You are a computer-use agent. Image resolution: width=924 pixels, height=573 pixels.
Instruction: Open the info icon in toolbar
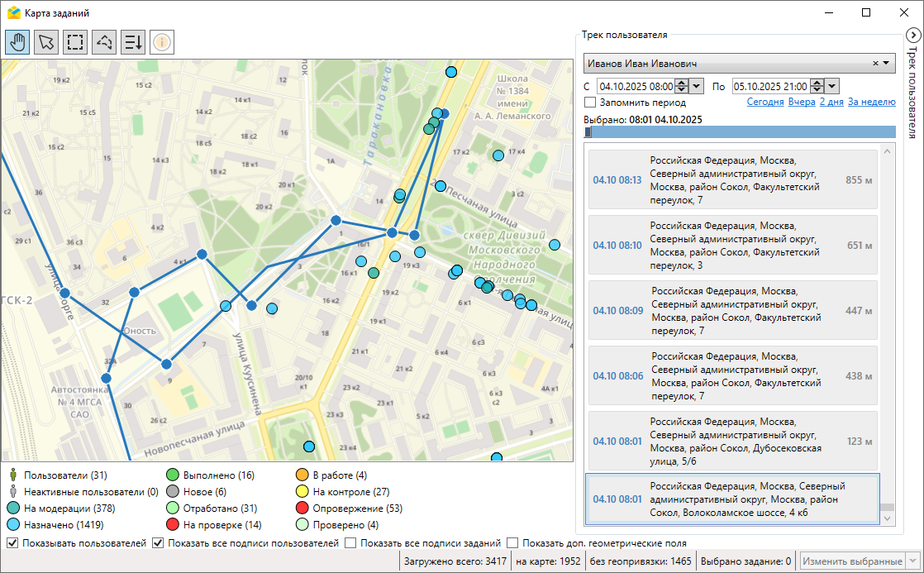click(x=163, y=41)
